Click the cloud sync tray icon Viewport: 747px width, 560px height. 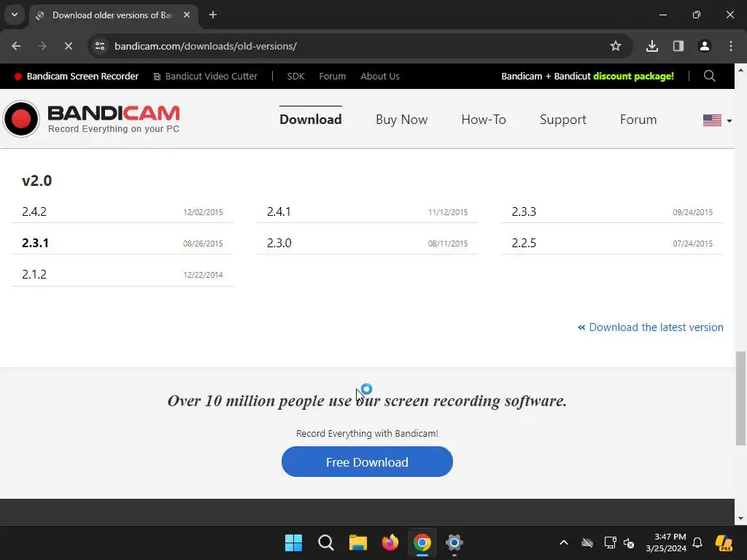[x=587, y=542]
